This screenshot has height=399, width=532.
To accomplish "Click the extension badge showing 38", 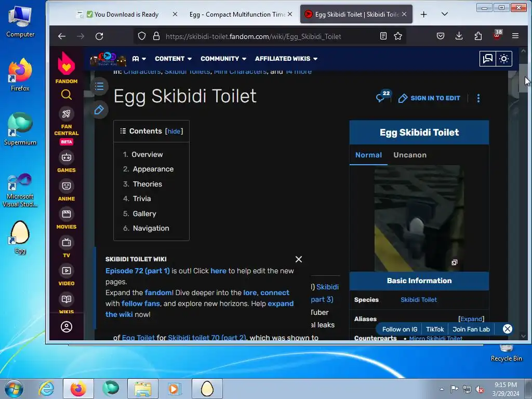I will (497, 35).
